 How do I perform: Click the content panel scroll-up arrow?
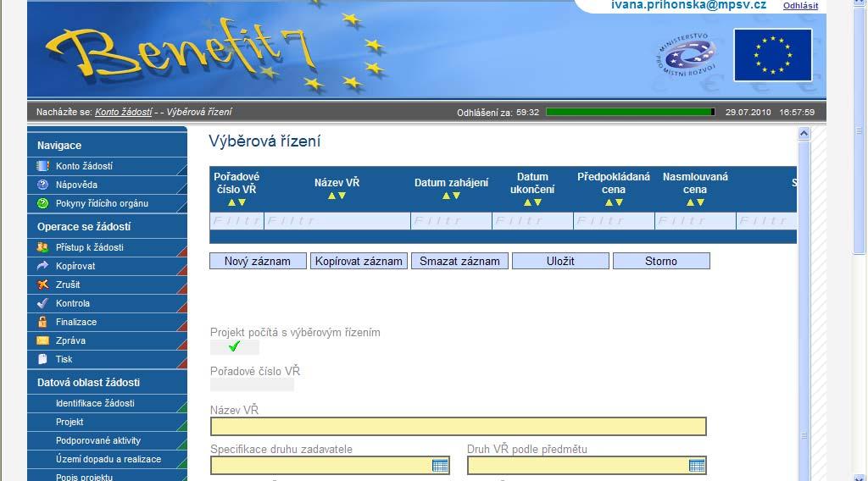coord(804,133)
